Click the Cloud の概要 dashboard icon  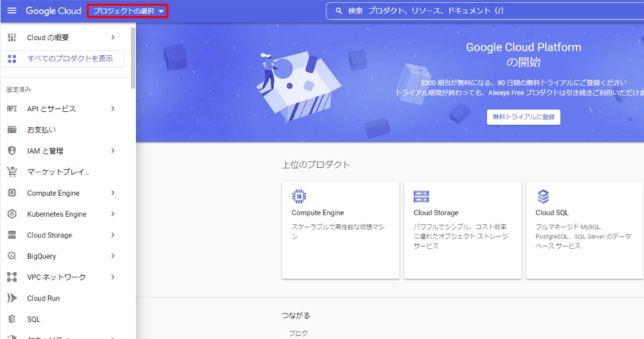[x=12, y=38]
